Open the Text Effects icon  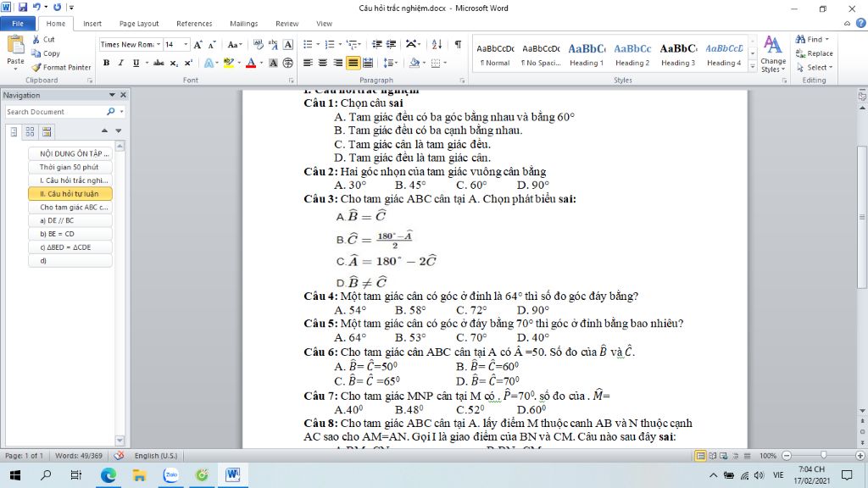point(209,63)
